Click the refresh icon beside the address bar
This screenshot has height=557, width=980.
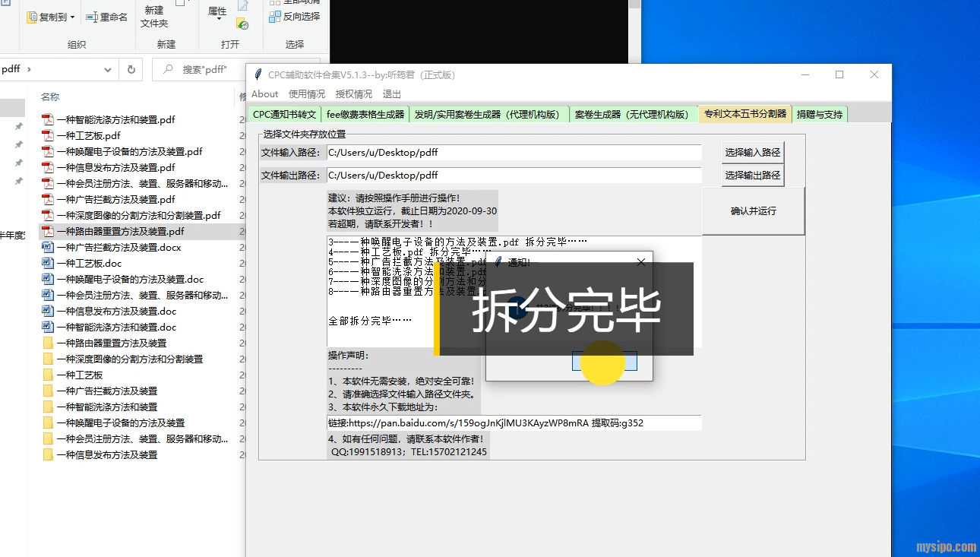(131, 69)
